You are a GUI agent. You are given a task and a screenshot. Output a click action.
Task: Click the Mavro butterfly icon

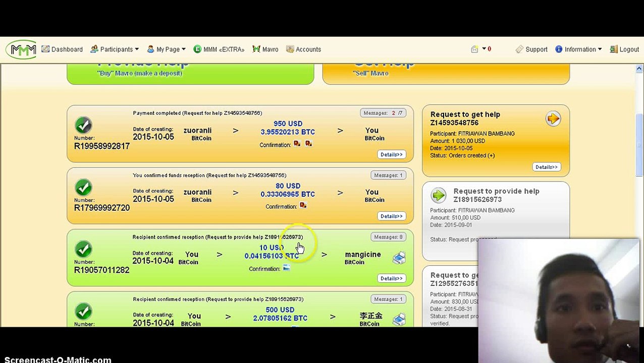(256, 49)
